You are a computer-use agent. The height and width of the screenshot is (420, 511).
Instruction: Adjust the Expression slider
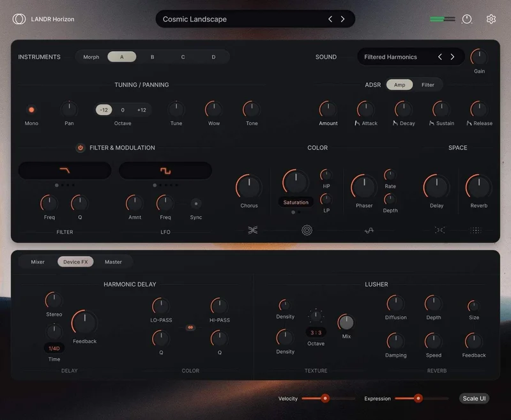422,398
